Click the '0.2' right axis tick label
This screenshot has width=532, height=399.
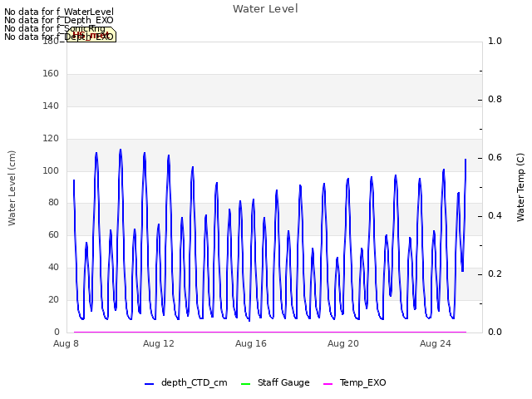[495, 273]
